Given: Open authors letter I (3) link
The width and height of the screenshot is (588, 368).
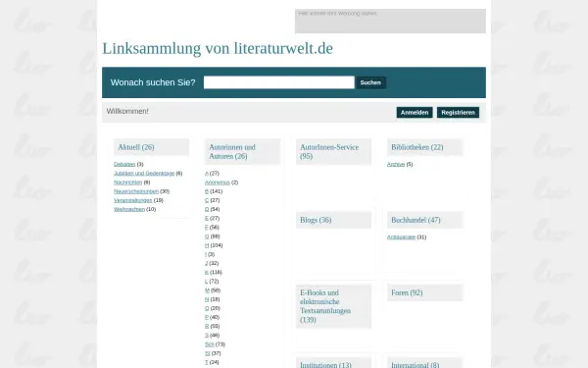Looking at the screenshot, I should point(206,254).
